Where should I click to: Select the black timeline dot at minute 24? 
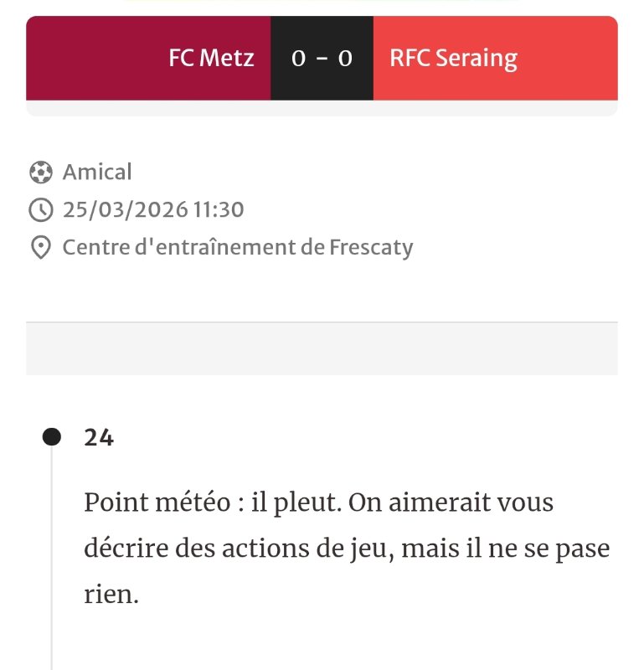point(52,437)
